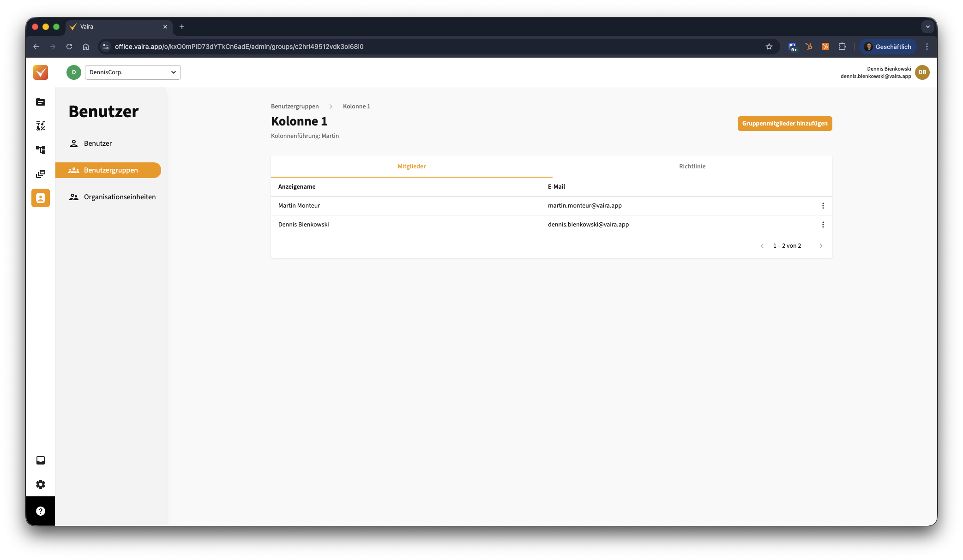Click the formula symbols sidebar icon
This screenshot has width=963, height=560.
(41, 126)
